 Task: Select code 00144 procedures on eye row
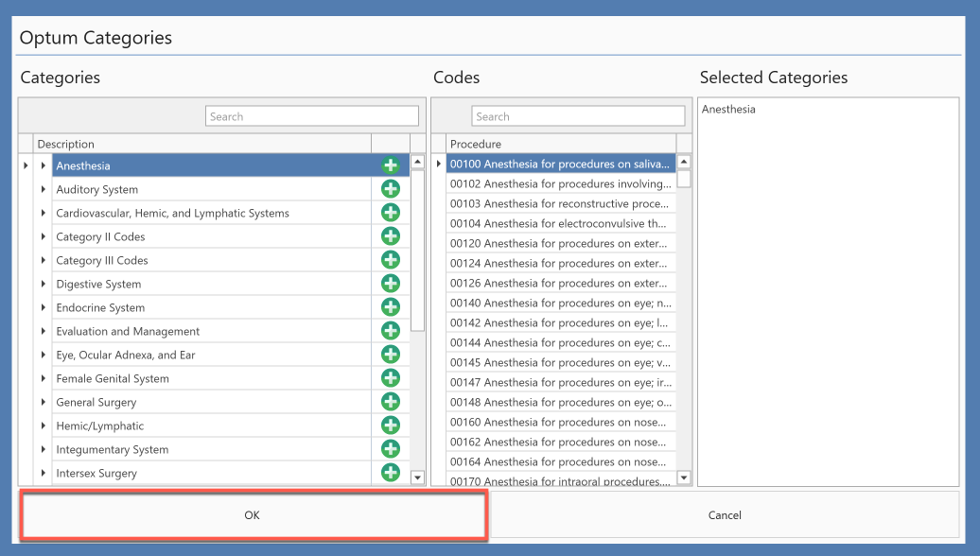[x=561, y=342]
